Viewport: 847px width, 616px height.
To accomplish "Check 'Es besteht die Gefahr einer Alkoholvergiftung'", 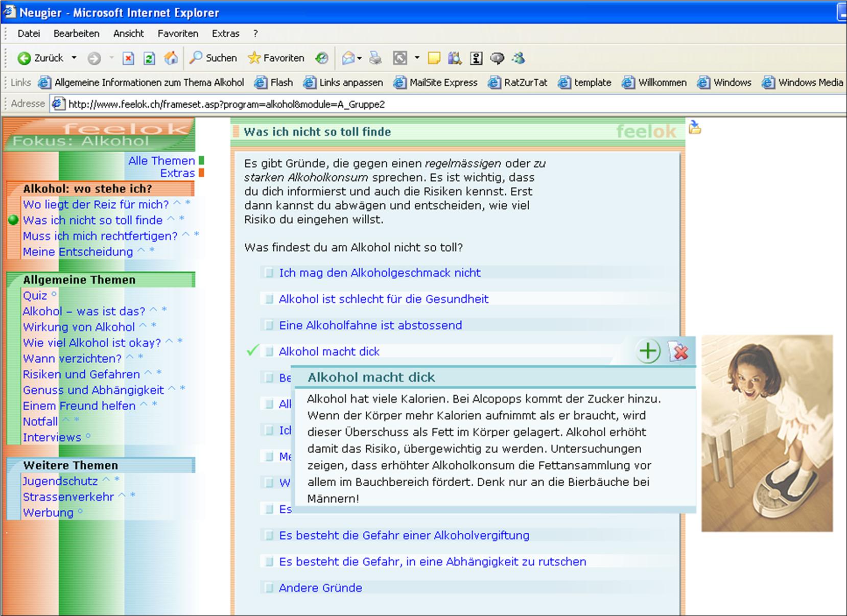I will click(x=269, y=535).
